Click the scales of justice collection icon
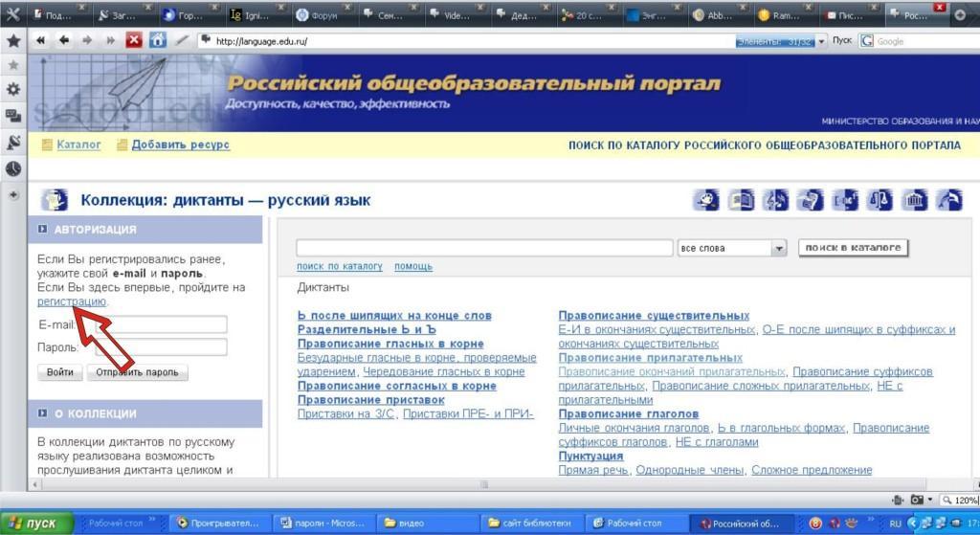This screenshot has height=535, width=980. click(x=880, y=200)
